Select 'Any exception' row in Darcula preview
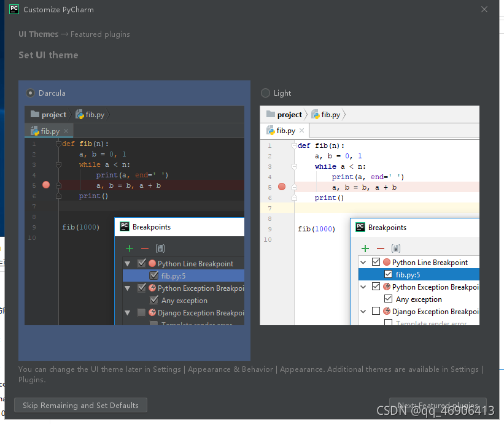This screenshot has width=504, height=424. (x=184, y=300)
